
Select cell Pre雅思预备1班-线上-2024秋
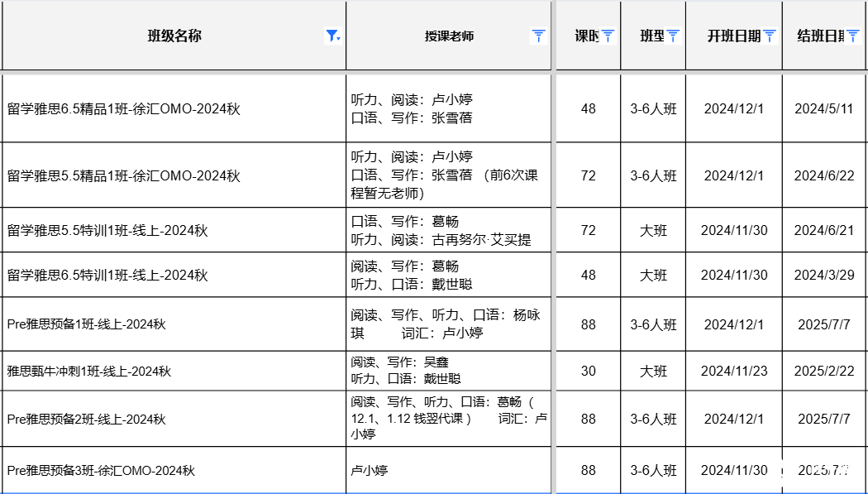pos(174,324)
